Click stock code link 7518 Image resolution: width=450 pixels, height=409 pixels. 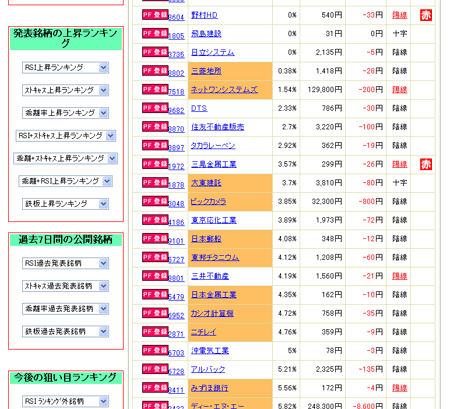point(176,92)
